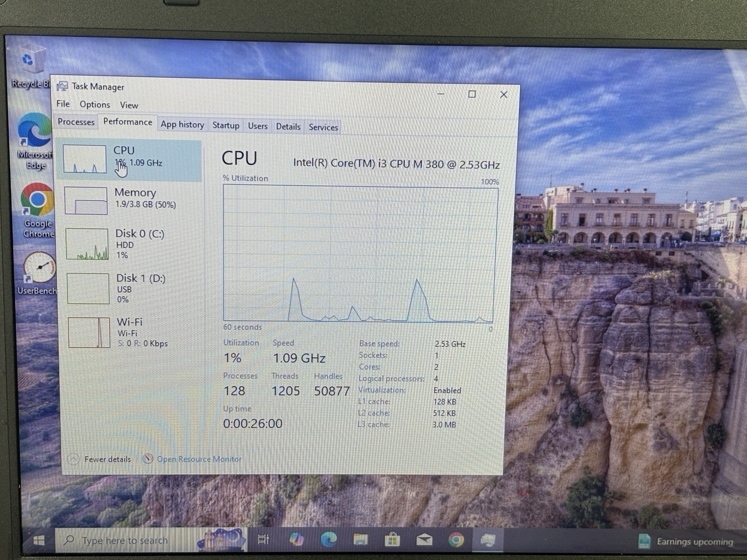Close the Task Manager window

504,95
